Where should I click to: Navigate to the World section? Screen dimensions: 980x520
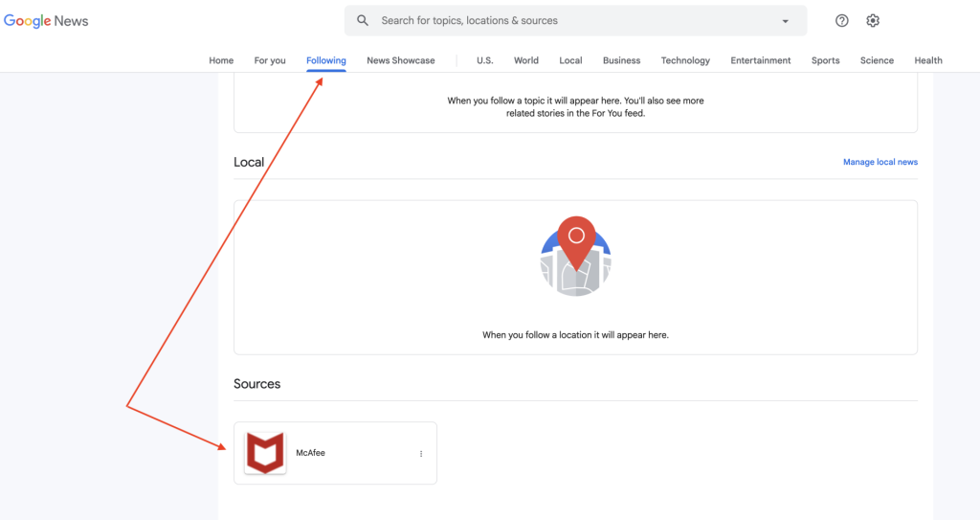pyautogui.click(x=526, y=60)
